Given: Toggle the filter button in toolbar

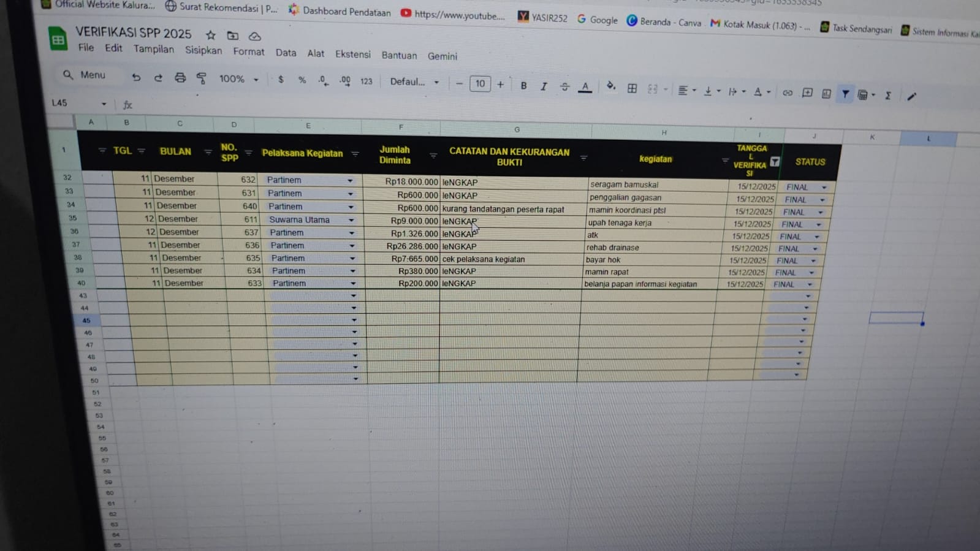Looking at the screenshot, I should (845, 94).
